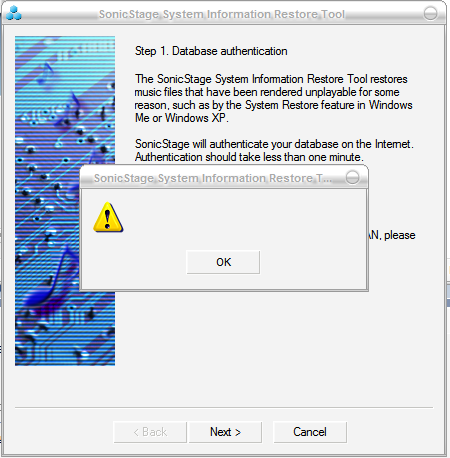Click the 'music files that have been rendered unplayable' line
Image resolution: width=450 pixels, height=458 pixels.
pyautogui.click(x=267, y=92)
